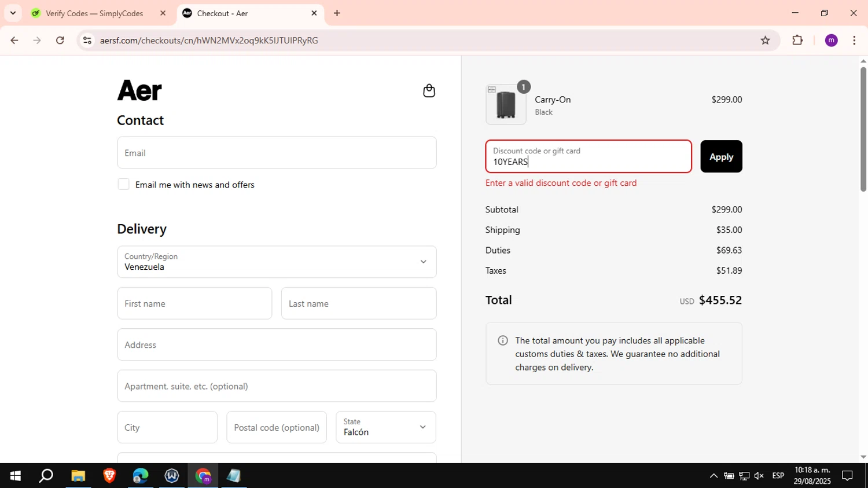Open the circular W app icon on the taskbar
868x488 pixels.
pyautogui.click(x=172, y=476)
